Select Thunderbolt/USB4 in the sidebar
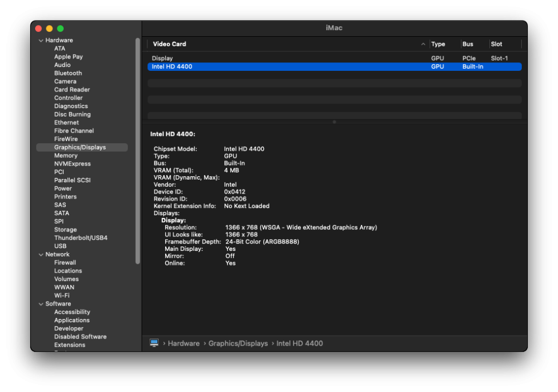558x392 pixels. coord(81,238)
